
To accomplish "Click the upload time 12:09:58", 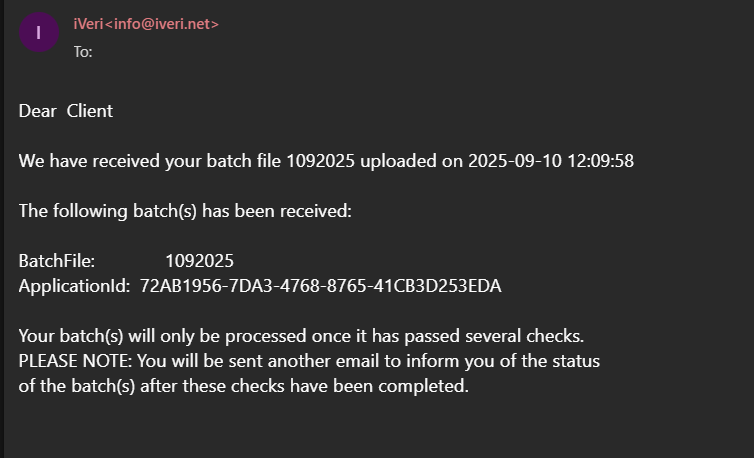I will (x=601, y=161).
